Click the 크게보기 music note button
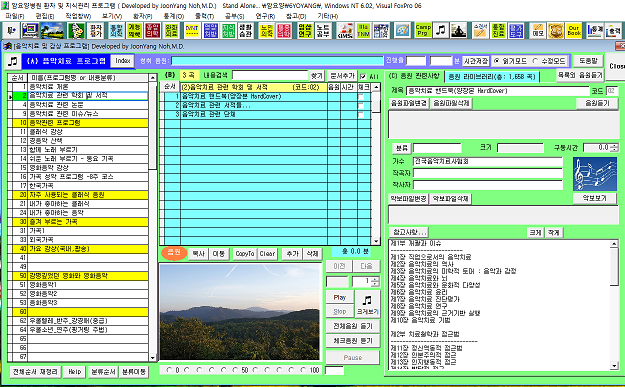Screen dimensions: 625x387 coord(368,304)
